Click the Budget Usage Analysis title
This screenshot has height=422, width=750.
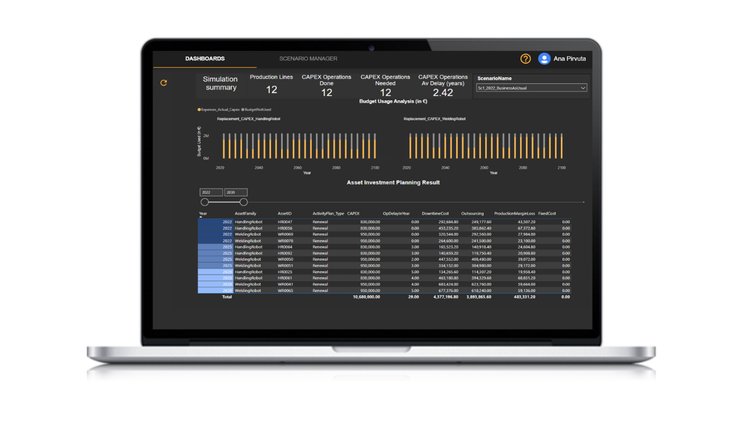[393, 101]
